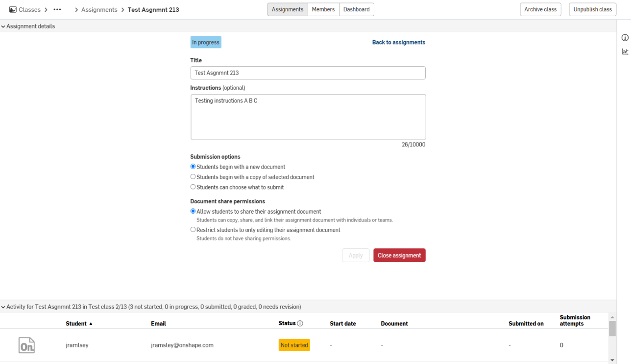Image resolution: width=631 pixels, height=364 pixels.
Task: Click the scrollbar up arrow in activity table
Action: 612,317
